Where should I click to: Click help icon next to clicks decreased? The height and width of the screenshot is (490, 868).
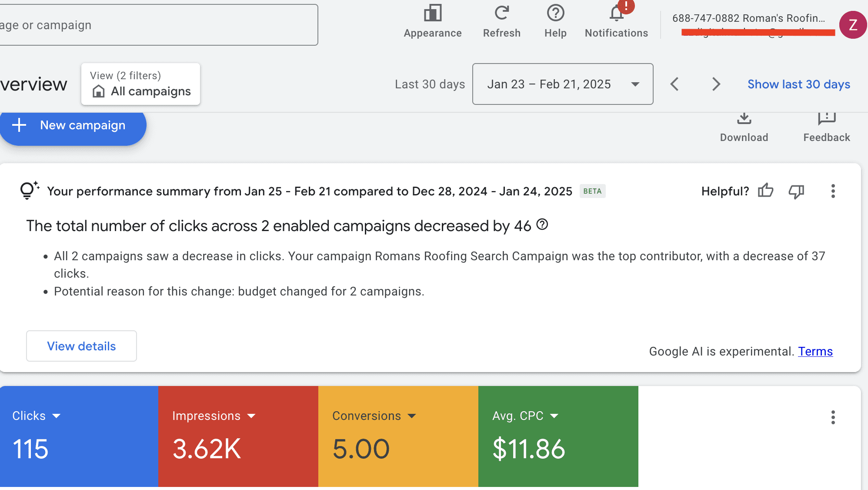542,225
